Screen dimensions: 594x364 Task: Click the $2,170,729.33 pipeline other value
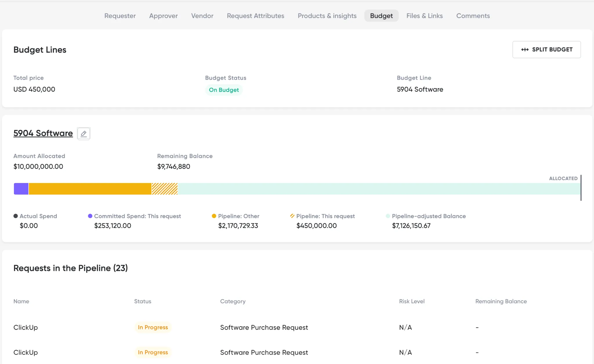point(238,226)
